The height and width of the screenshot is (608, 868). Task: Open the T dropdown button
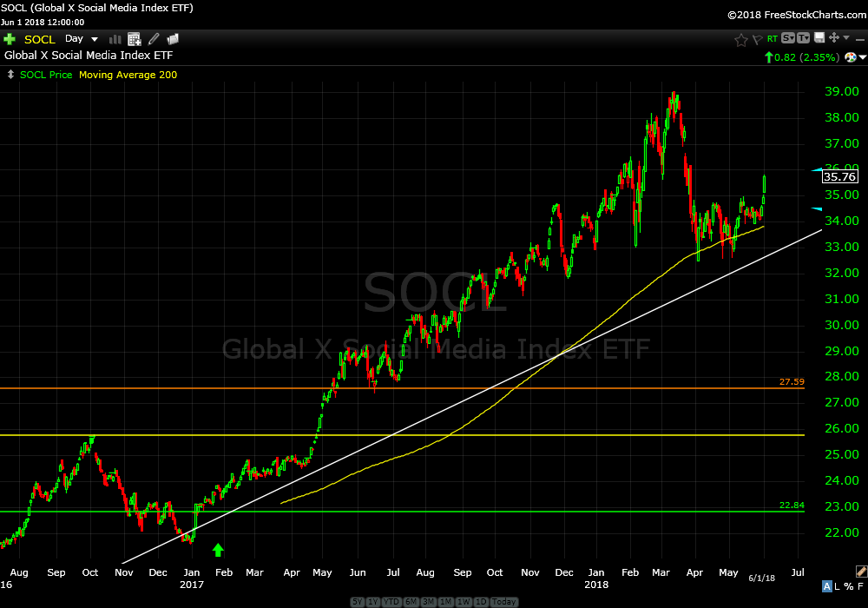(x=803, y=38)
